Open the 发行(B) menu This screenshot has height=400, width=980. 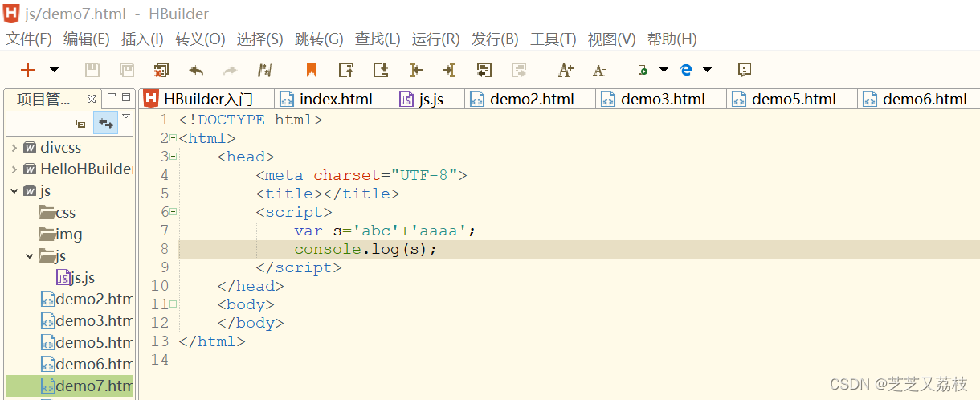click(495, 39)
